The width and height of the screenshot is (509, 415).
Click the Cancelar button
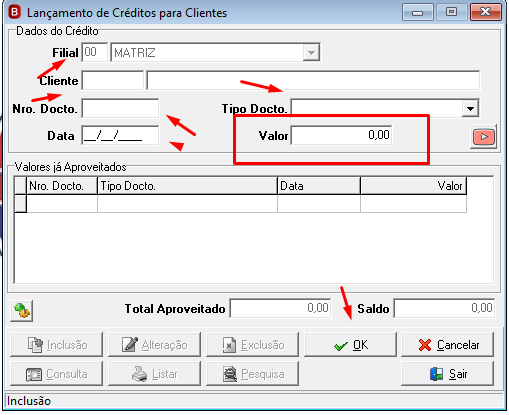(x=448, y=345)
